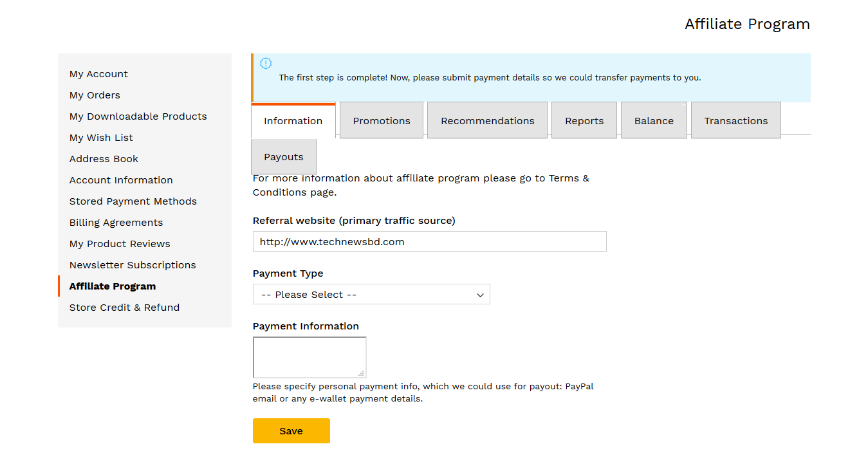868x462 pixels.
Task: Click the info icon in notification banner
Action: [266, 64]
